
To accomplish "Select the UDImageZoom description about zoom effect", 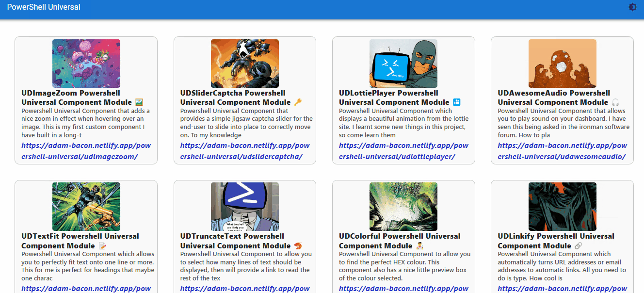I will [x=86, y=123].
